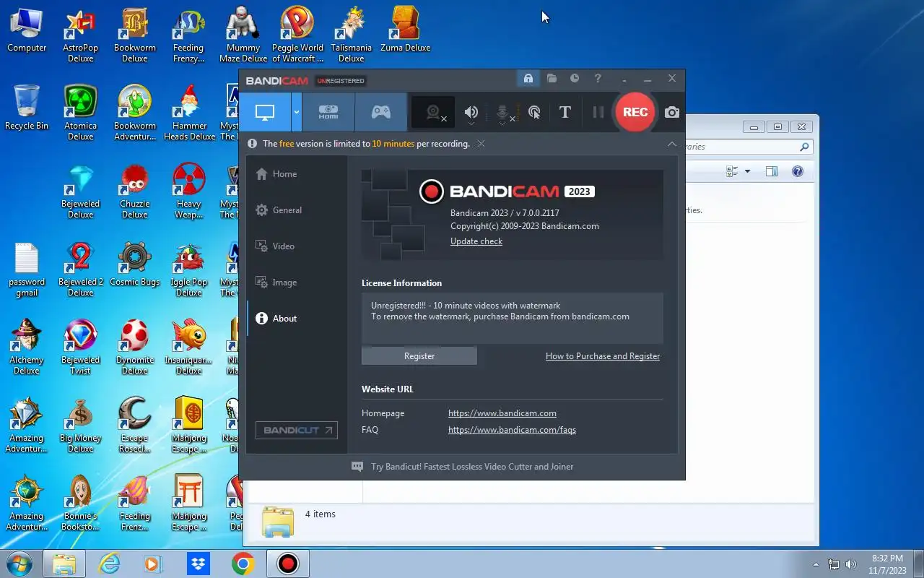Toggle speaker sound recording icon

tap(471, 112)
